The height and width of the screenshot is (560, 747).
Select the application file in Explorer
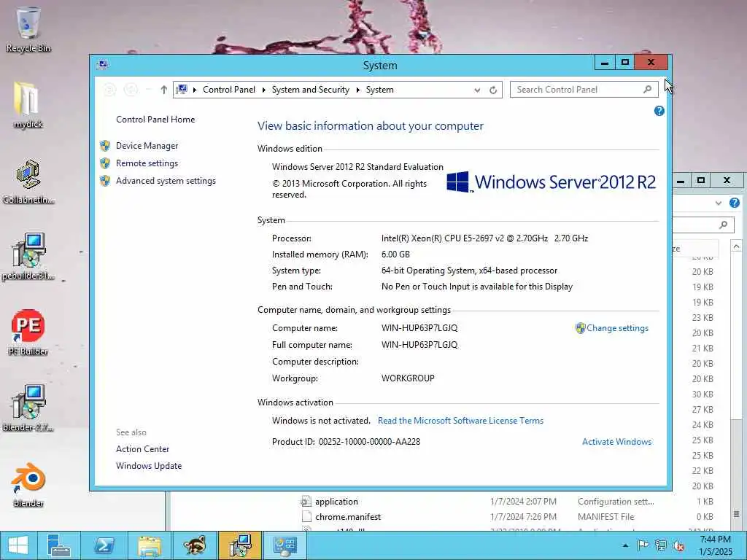pyautogui.click(x=336, y=502)
